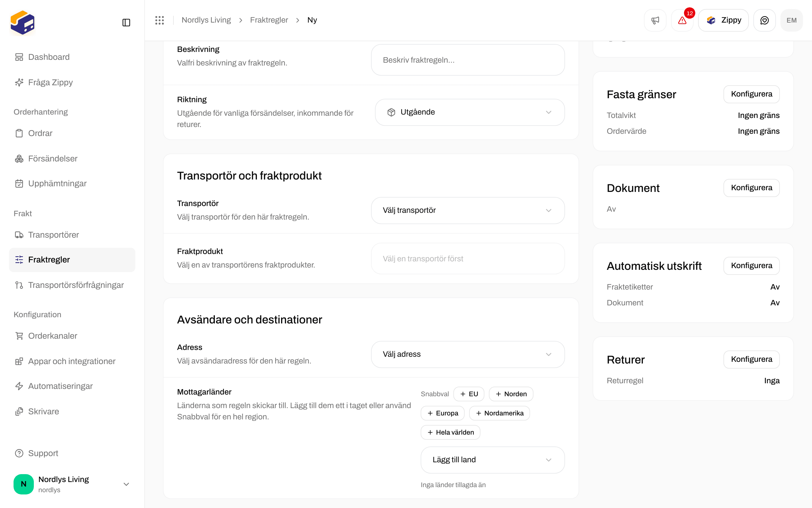Add Nordamerika countries via Snabbval
This screenshot has width=812, height=508.
tap(499, 413)
